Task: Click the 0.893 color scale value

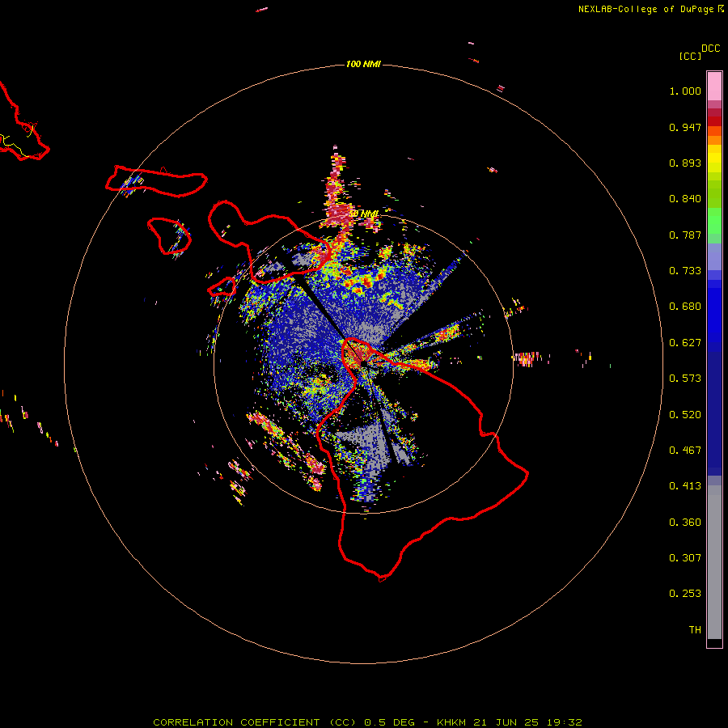Action: pos(685,163)
